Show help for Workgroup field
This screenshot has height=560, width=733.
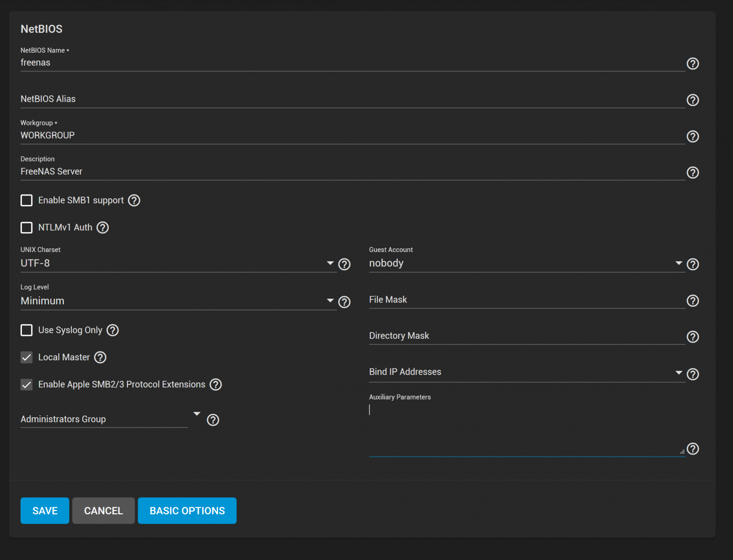click(693, 136)
